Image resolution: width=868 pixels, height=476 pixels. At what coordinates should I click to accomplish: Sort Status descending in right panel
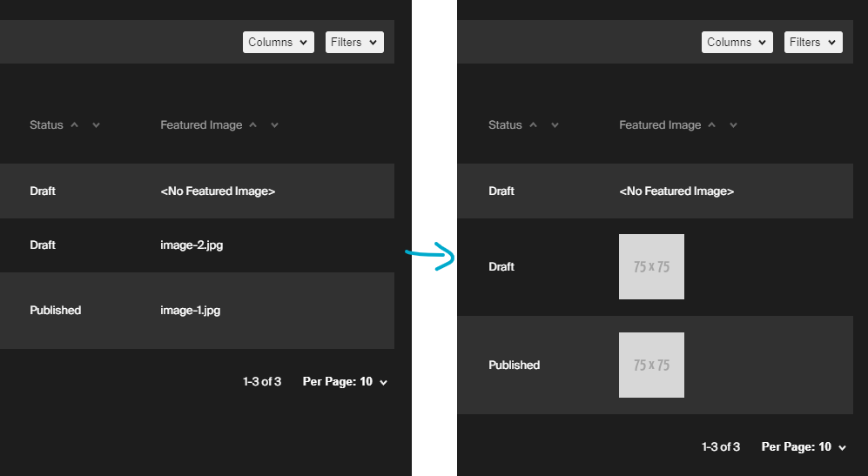tap(555, 125)
